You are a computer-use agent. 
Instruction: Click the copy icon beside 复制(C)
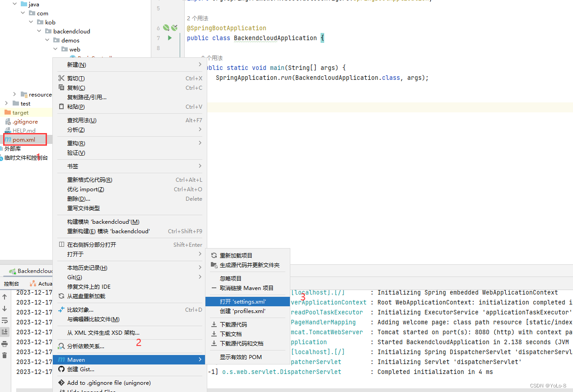click(x=61, y=88)
